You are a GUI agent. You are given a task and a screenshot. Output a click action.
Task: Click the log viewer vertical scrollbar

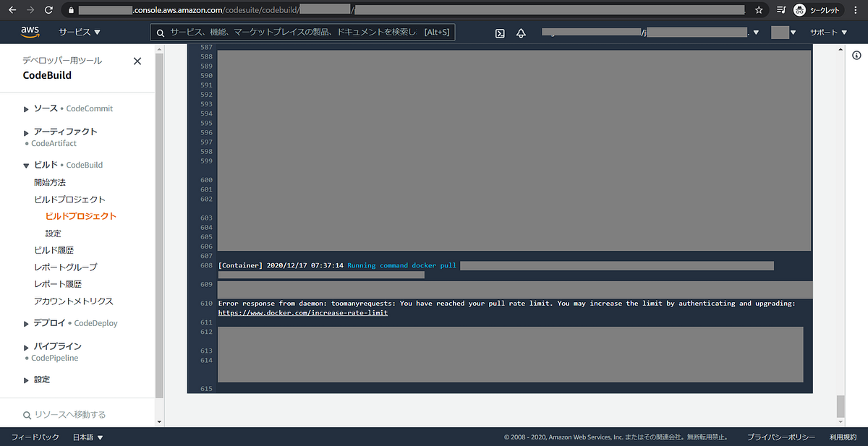coord(839,217)
